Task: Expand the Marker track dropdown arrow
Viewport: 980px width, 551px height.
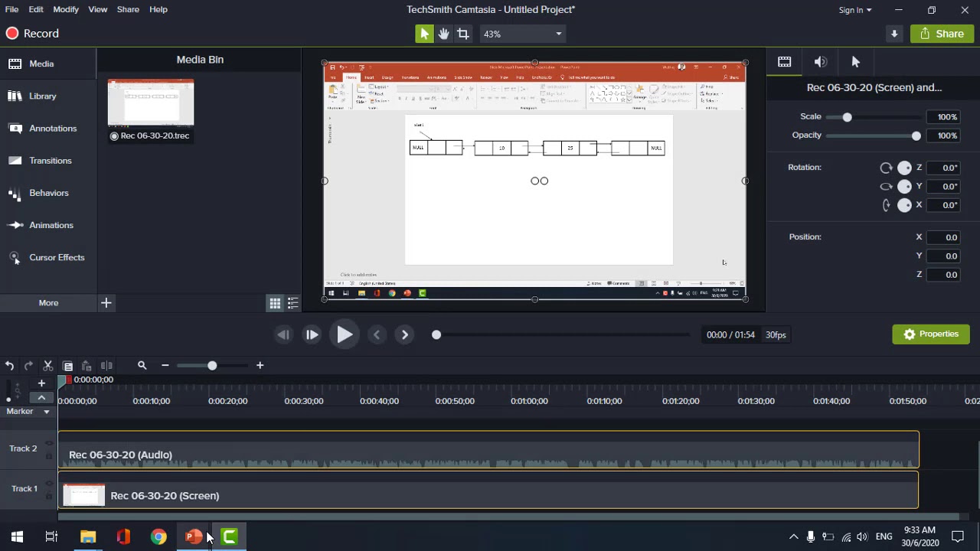Action: pyautogui.click(x=46, y=412)
